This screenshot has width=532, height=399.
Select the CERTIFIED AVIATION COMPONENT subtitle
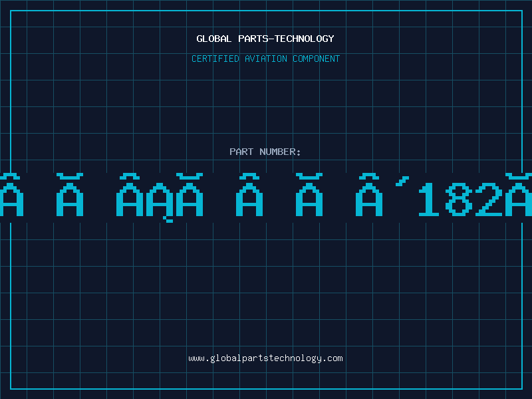265,59
